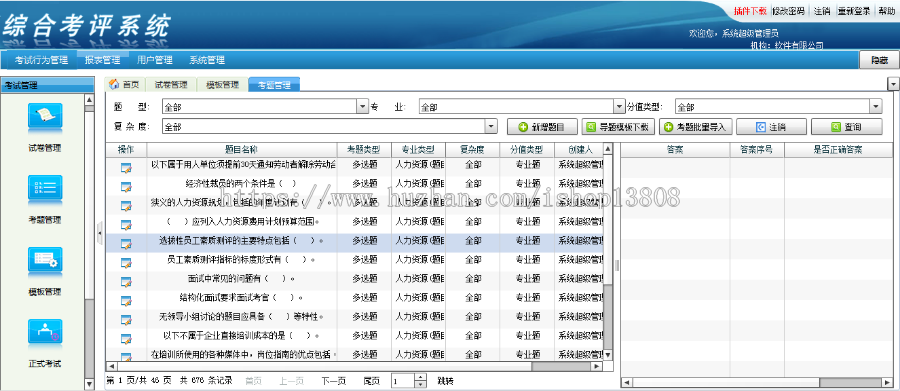Click 新增题目 button

pos(541,127)
